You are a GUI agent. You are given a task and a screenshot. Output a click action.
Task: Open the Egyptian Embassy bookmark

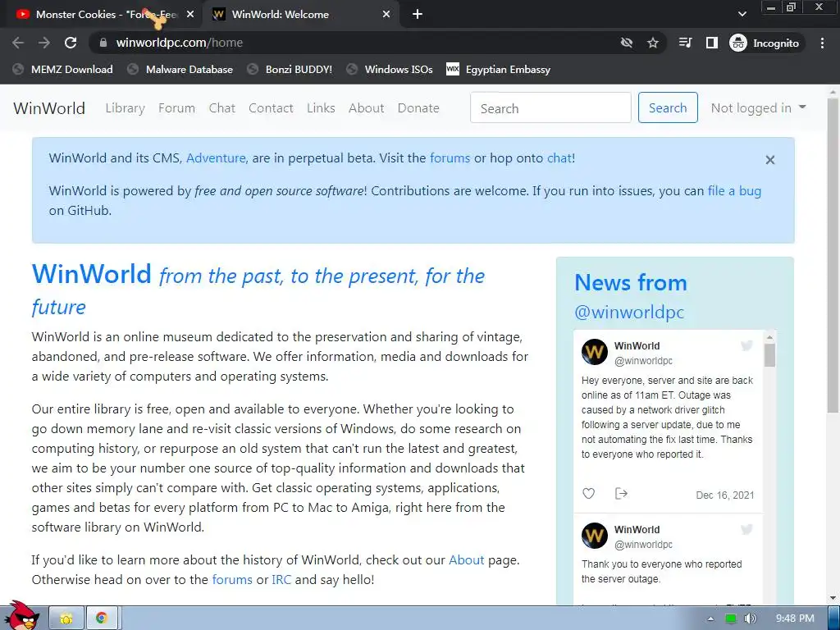click(x=498, y=69)
